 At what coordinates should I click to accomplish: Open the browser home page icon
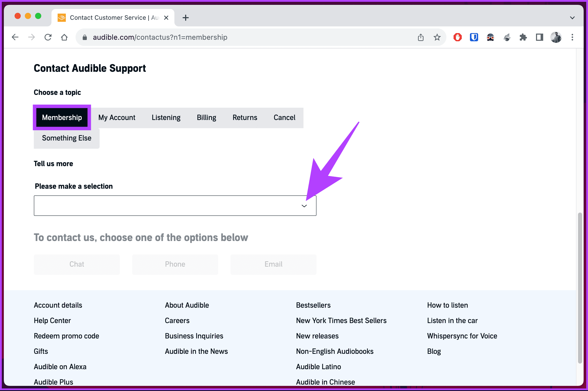point(64,37)
